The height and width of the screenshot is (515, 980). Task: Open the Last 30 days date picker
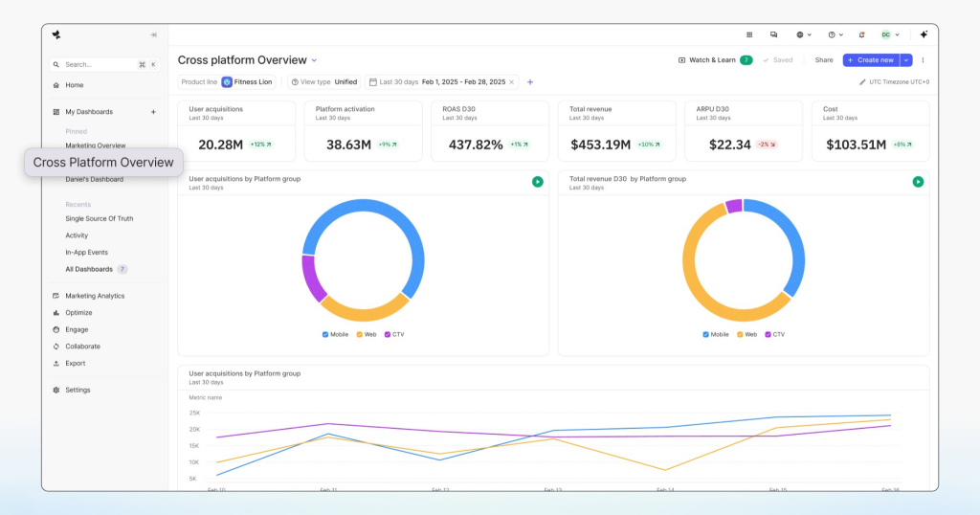[x=441, y=82]
